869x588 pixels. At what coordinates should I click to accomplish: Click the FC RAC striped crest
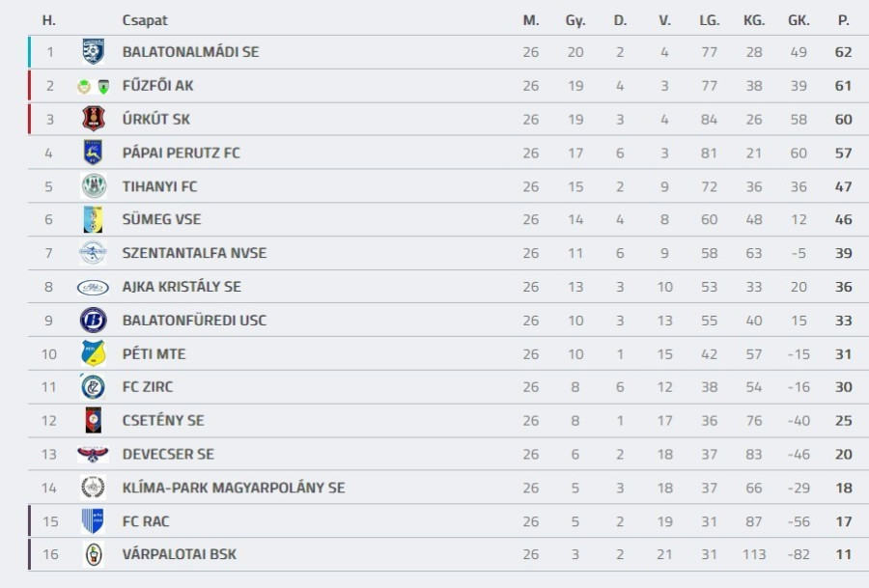click(93, 521)
